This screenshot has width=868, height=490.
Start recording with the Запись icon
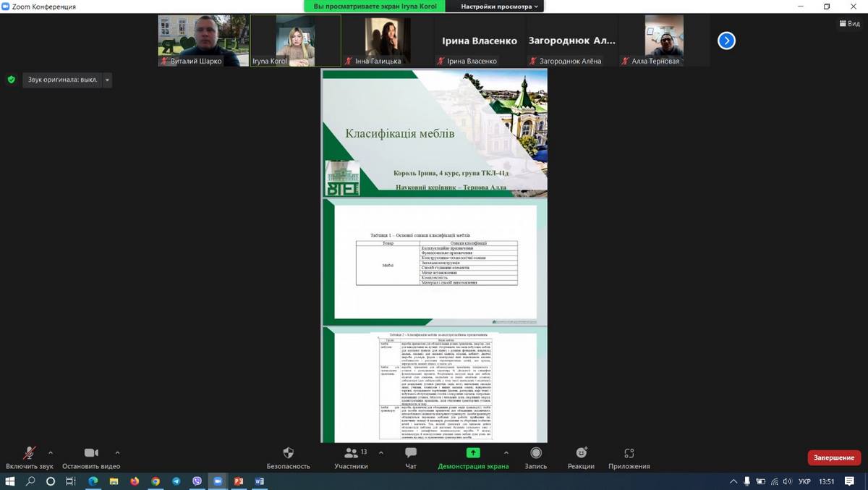click(535, 453)
